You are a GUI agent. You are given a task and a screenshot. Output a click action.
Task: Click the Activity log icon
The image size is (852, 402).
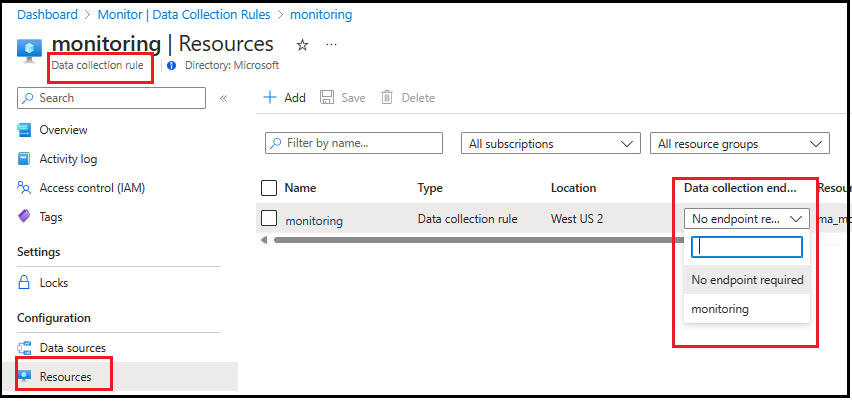coord(24,159)
